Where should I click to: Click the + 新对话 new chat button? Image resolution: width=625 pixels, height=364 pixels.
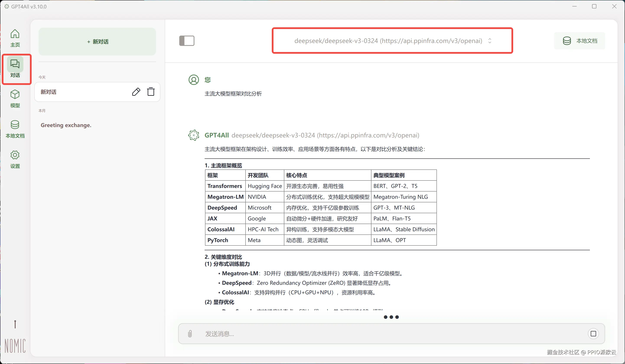[x=98, y=42]
